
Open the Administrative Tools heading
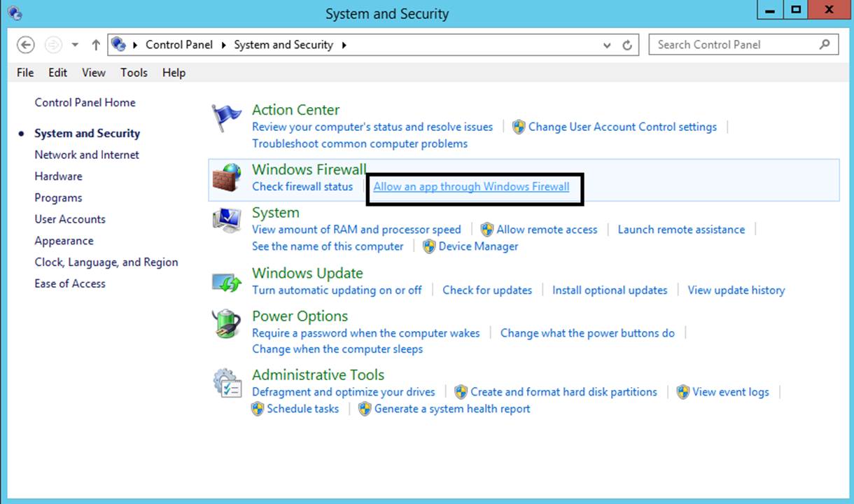[x=318, y=375]
